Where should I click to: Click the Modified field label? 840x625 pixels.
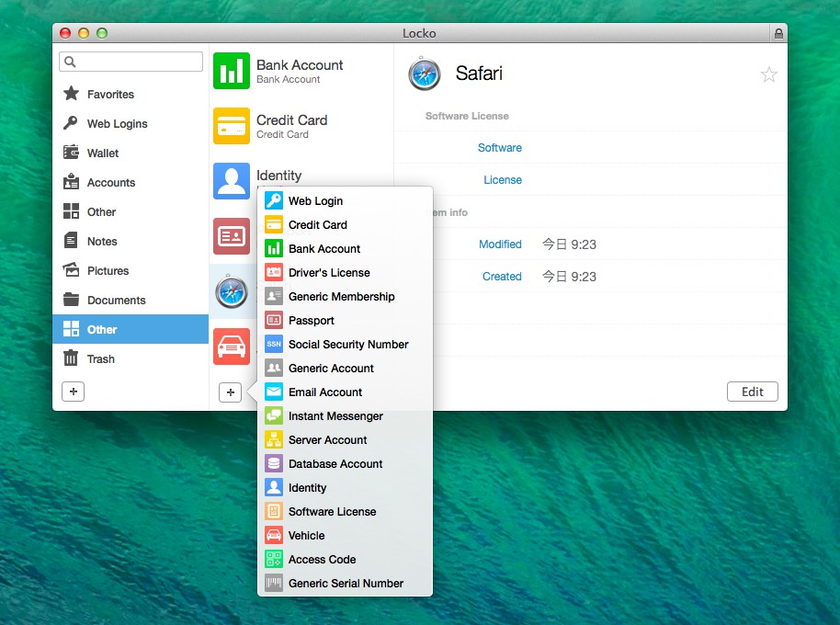coord(500,244)
